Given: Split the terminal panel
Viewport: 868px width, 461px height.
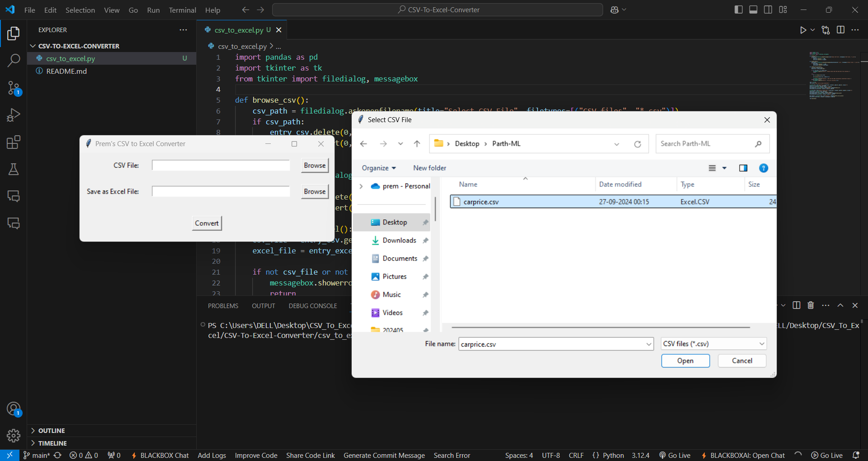Looking at the screenshot, I should tap(797, 305).
